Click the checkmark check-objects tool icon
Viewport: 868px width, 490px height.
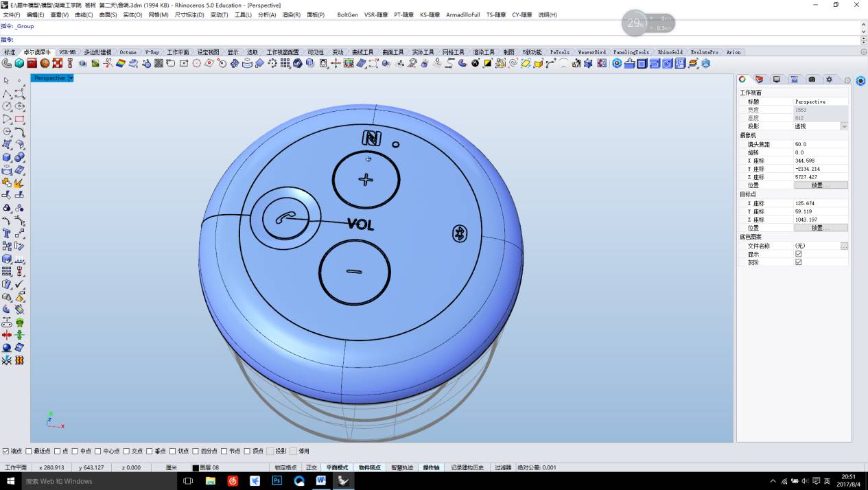19,284
